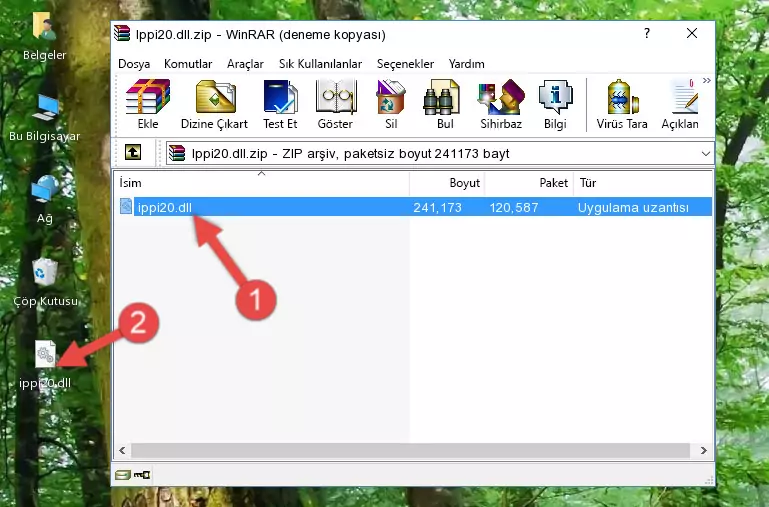This screenshot has height=507, width=769.
Task: Click the WinRAR title bar app icon
Action: tap(122, 33)
